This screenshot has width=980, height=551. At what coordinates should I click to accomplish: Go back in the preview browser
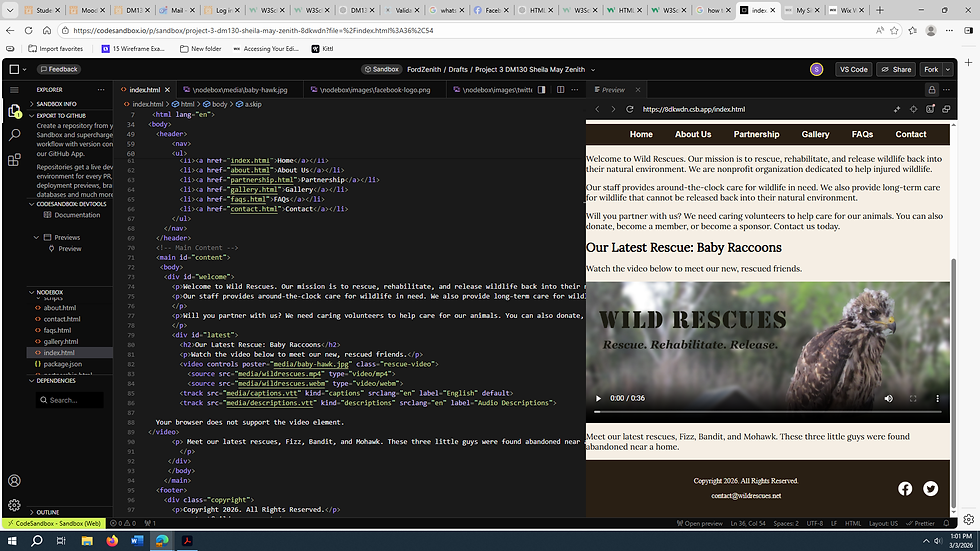(598, 109)
